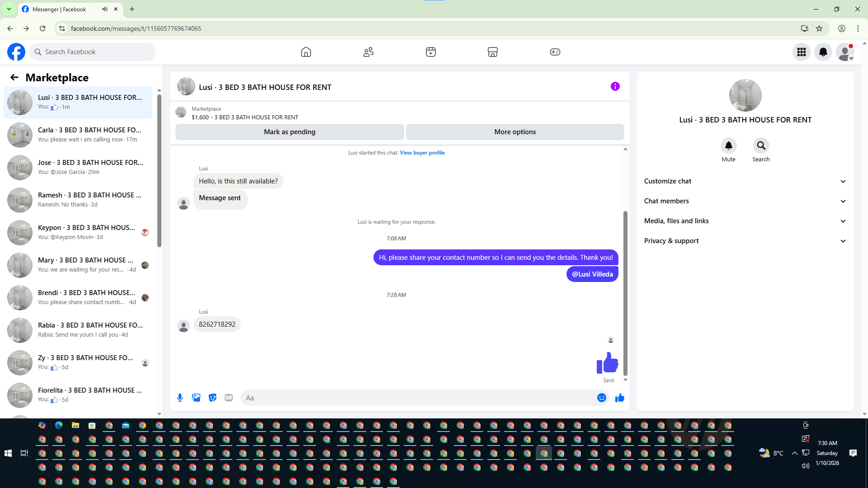Open the Facebook Home tab
The width and height of the screenshot is (868, 488).
306,52
